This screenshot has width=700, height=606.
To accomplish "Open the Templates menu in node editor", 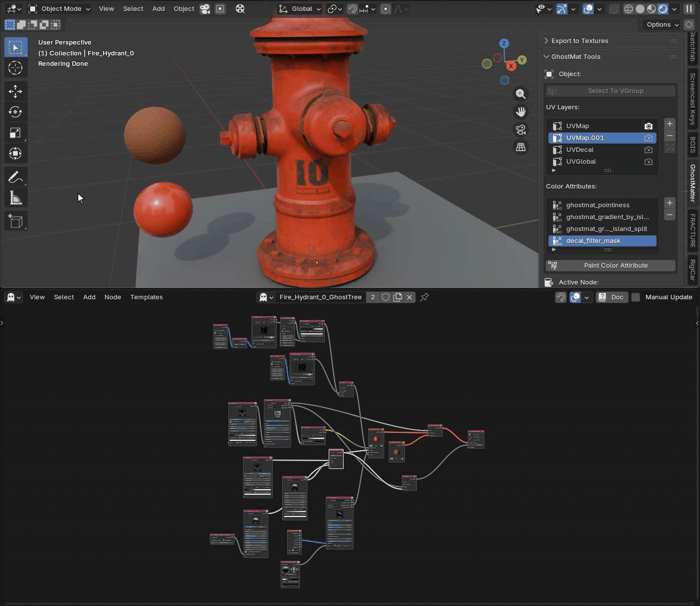I will (x=146, y=297).
